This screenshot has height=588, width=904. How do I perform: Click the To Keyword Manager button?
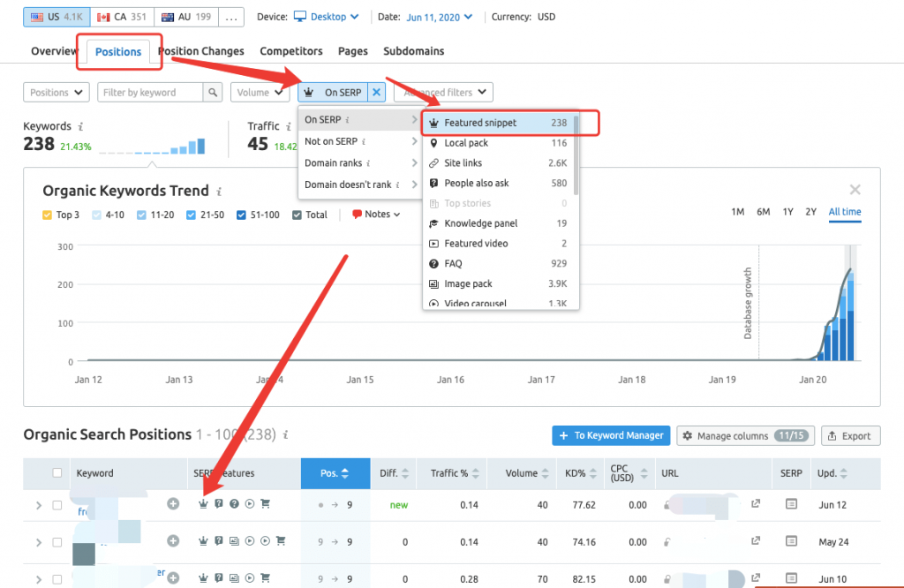pos(611,435)
